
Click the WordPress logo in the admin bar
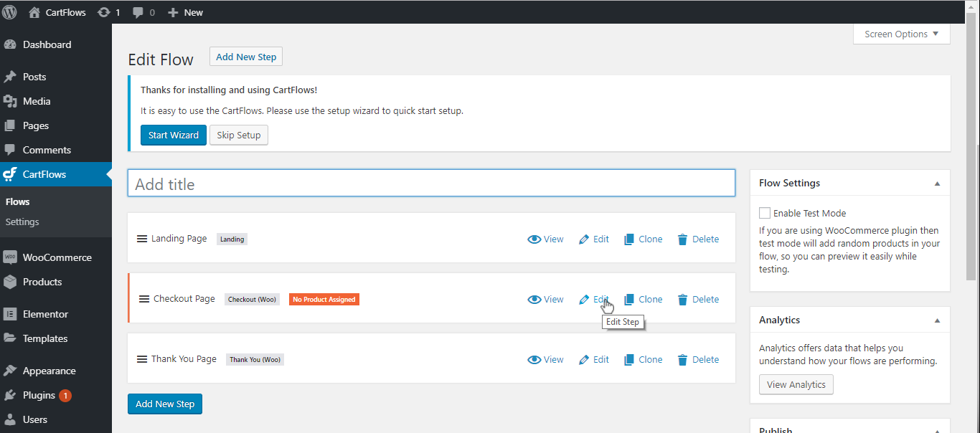tap(9, 11)
